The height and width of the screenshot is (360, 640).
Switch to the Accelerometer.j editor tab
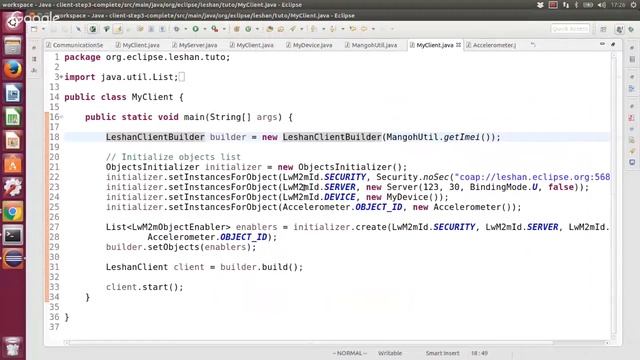click(x=491, y=45)
